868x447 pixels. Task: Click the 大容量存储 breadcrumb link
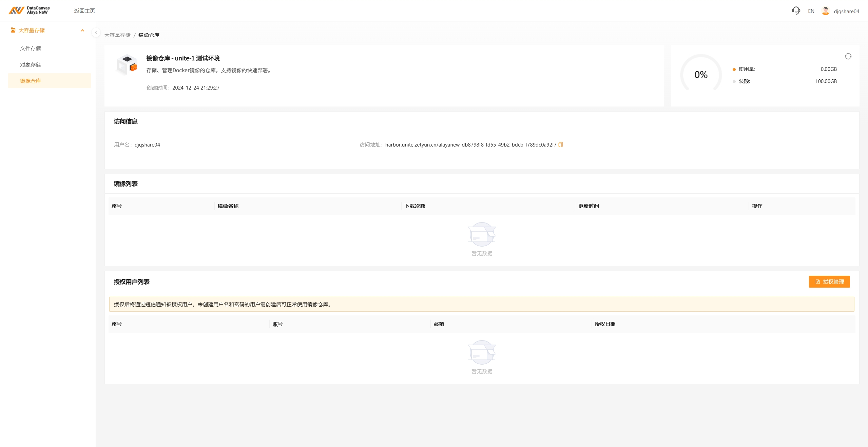click(117, 35)
